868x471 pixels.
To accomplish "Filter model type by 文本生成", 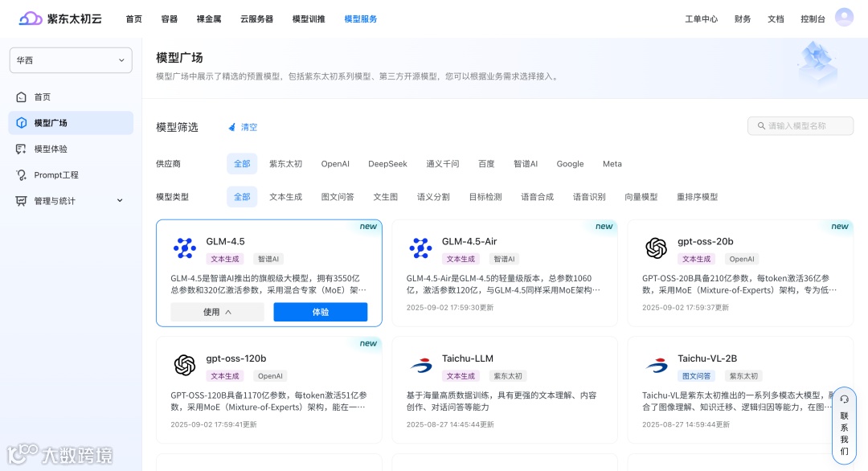I will point(285,197).
